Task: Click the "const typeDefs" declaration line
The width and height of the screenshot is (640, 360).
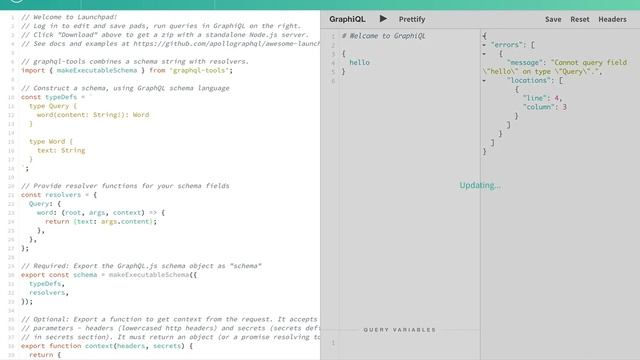Action: point(56,97)
